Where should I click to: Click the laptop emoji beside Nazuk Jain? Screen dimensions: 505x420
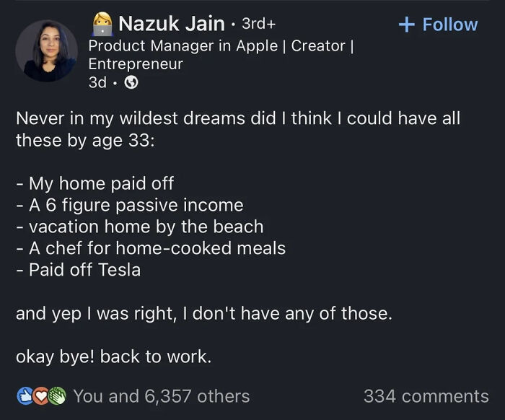coord(101,25)
